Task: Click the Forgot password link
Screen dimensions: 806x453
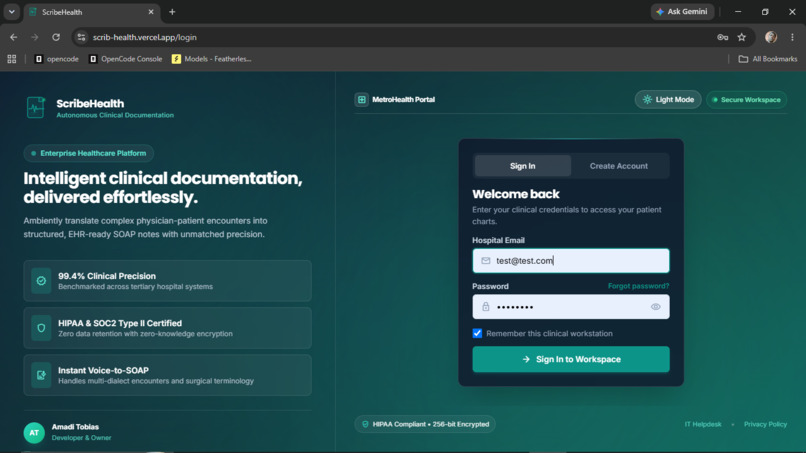Action: click(638, 286)
